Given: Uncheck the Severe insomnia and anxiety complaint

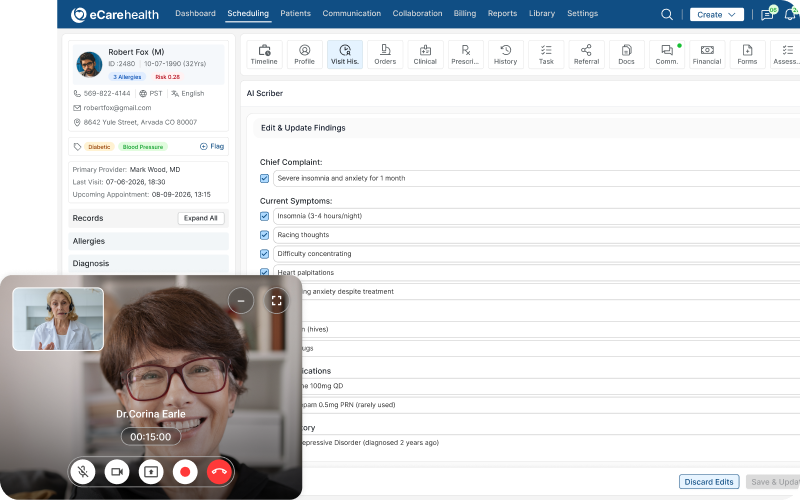Looking at the screenshot, I should tap(264, 179).
